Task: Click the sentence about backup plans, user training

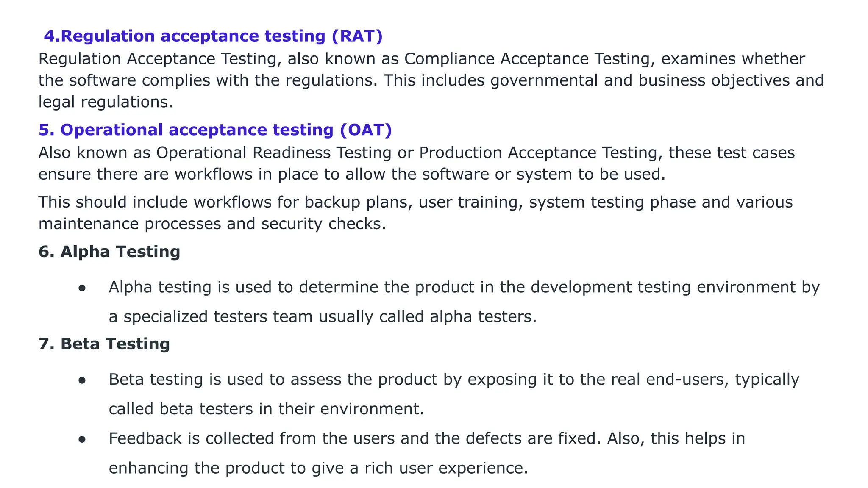Action: pos(416,202)
